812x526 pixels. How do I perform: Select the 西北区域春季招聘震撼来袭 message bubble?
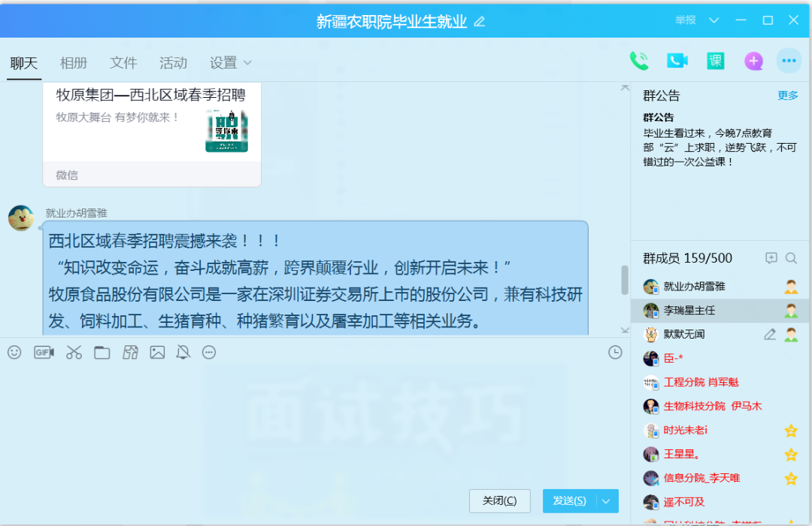tap(315, 278)
